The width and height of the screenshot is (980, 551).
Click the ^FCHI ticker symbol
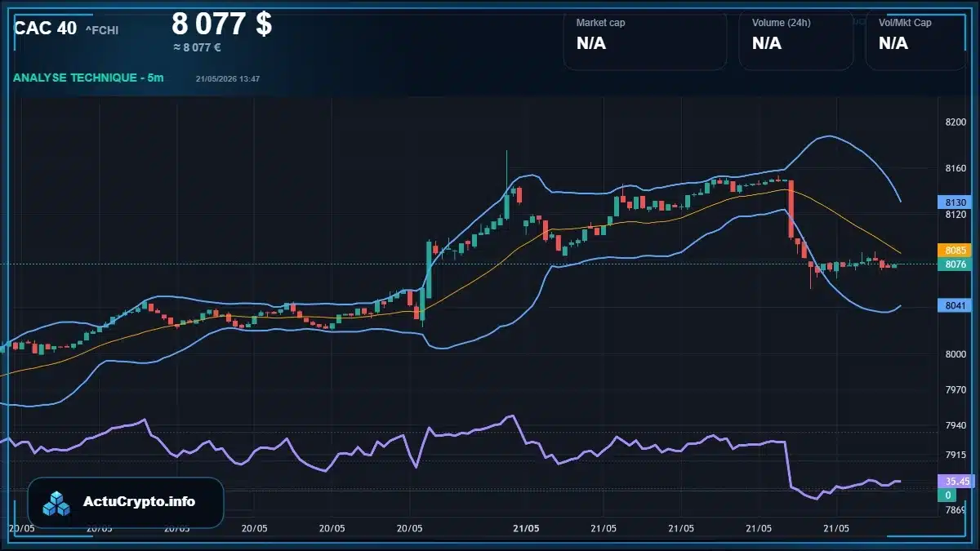coord(102,30)
